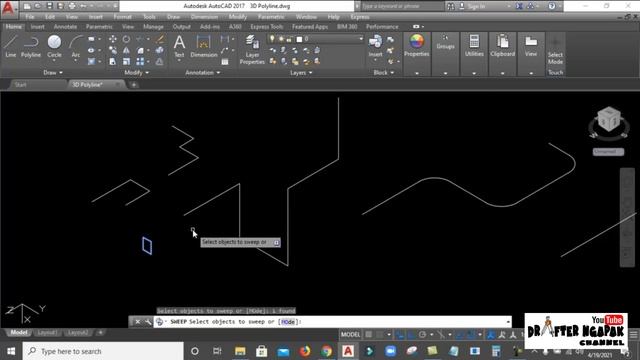The width and height of the screenshot is (640, 360).
Task: Toggle polar tracking in status bar
Action: [x=422, y=335]
